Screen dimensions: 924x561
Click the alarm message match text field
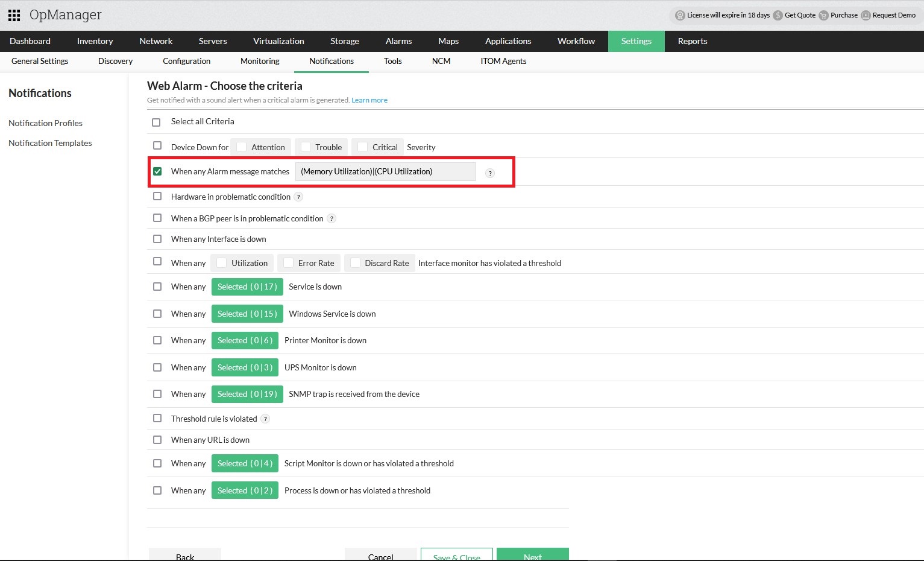click(x=385, y=172)
